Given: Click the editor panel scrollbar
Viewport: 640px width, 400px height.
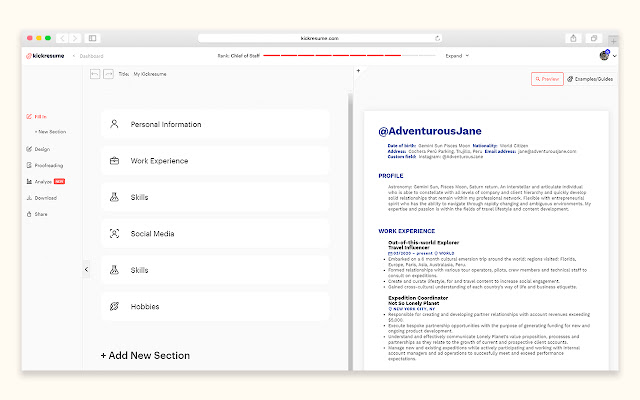Looking at the screenshot, I should click(x=350, y=232).
